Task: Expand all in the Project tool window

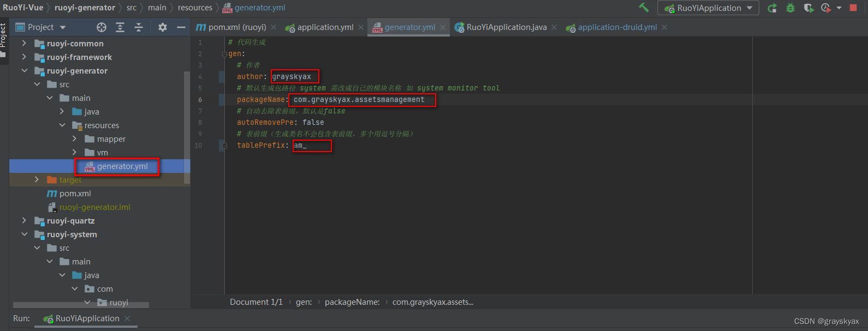Action: 120,27
